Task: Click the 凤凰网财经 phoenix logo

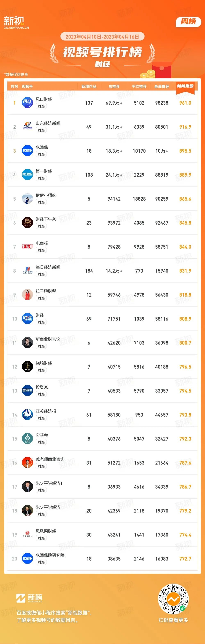Action: [x=27, y=535]
